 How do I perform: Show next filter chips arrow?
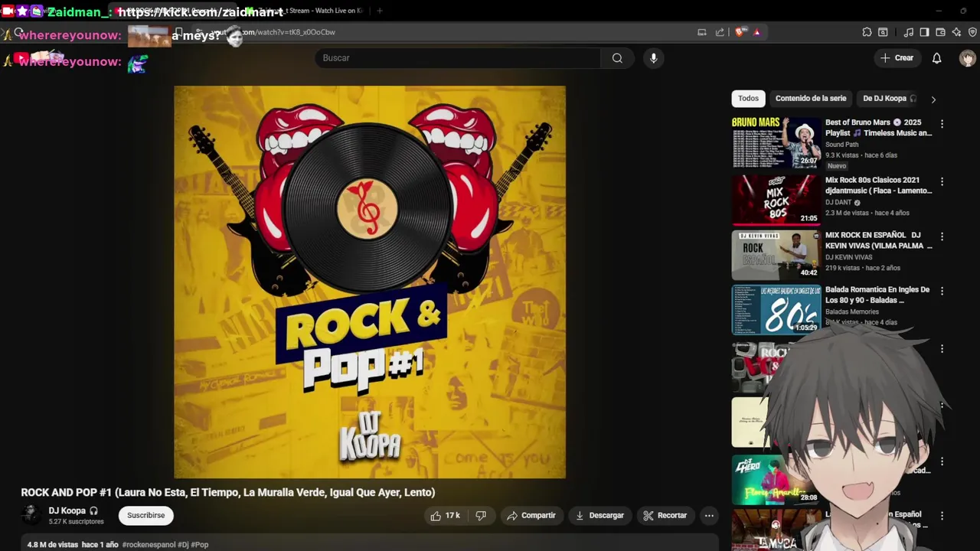click(933, 99)
